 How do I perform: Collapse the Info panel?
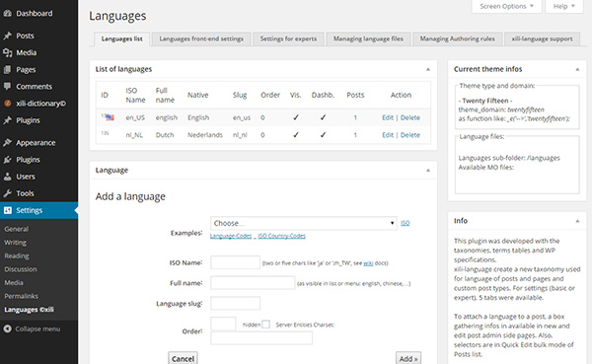[577, 221]
